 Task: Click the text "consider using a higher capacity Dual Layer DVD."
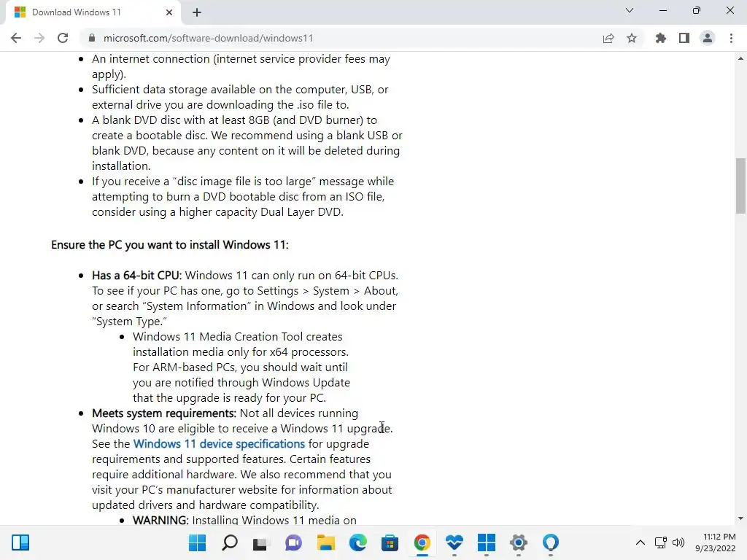click(217, 212)
